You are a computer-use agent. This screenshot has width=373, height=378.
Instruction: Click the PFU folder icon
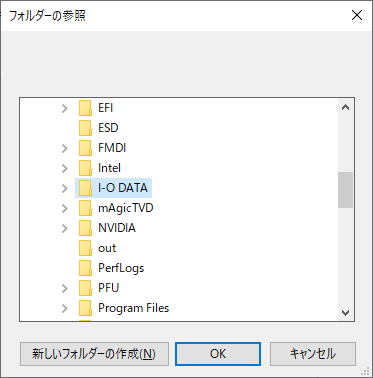(85, 288)
